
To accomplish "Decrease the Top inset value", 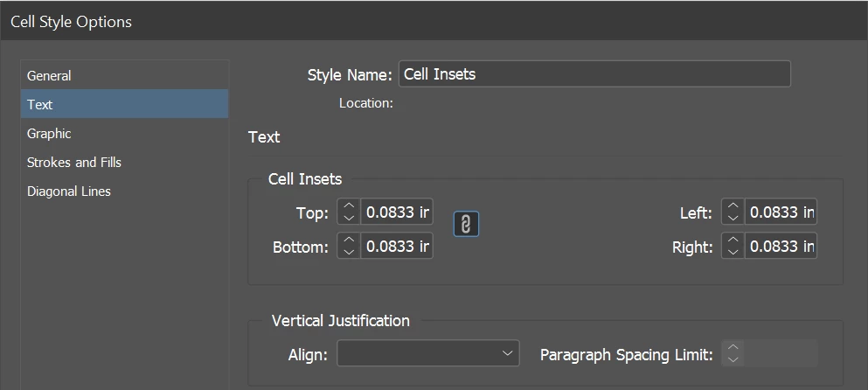I will [349, 217].
